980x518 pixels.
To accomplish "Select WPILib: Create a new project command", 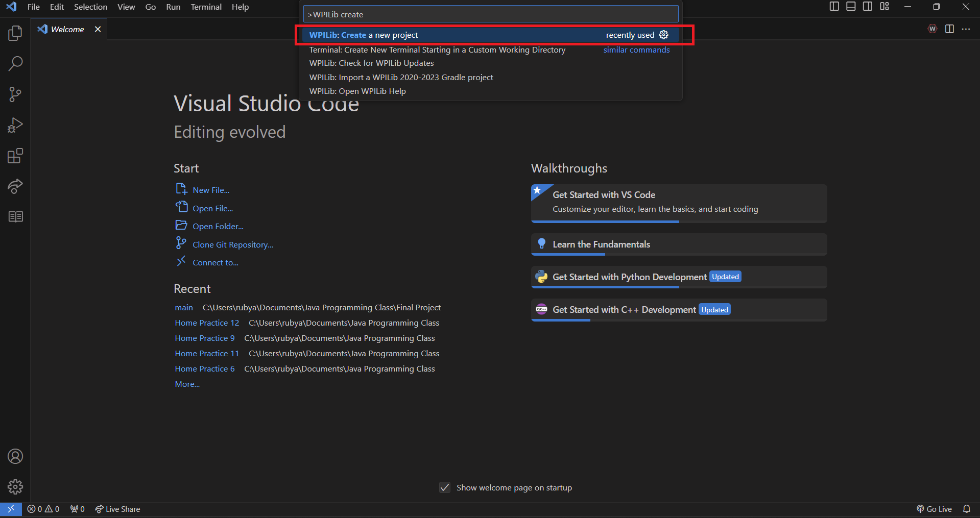I will coord(491,35).
